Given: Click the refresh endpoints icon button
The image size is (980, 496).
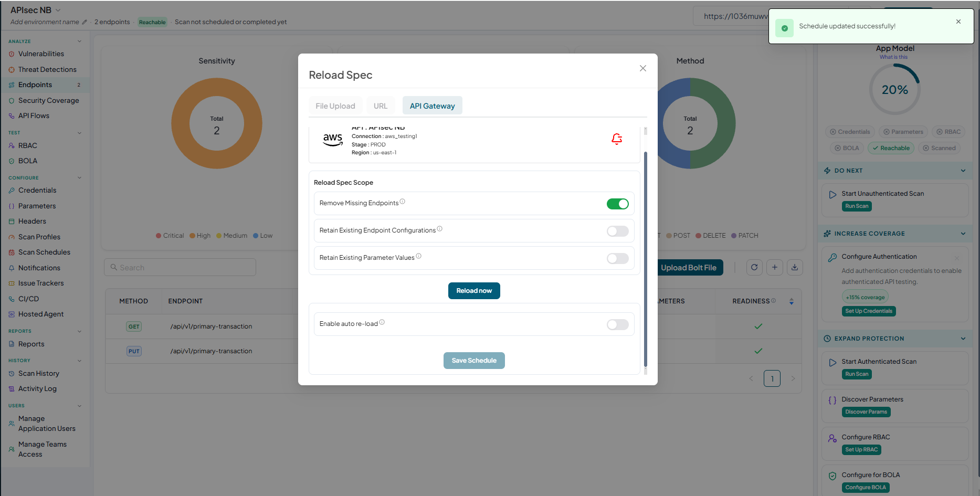Looking at the screenshot, I should coord(754,267).
